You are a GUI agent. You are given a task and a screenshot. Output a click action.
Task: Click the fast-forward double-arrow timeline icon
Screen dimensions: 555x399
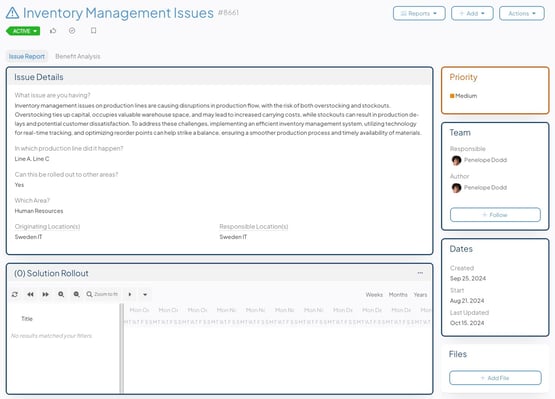point(46,294)
